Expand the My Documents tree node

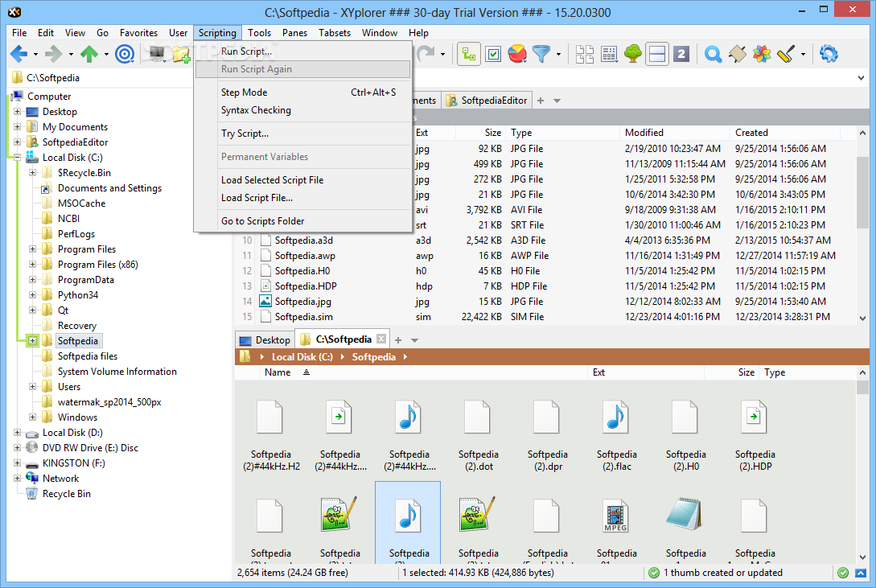click(18, 127)
